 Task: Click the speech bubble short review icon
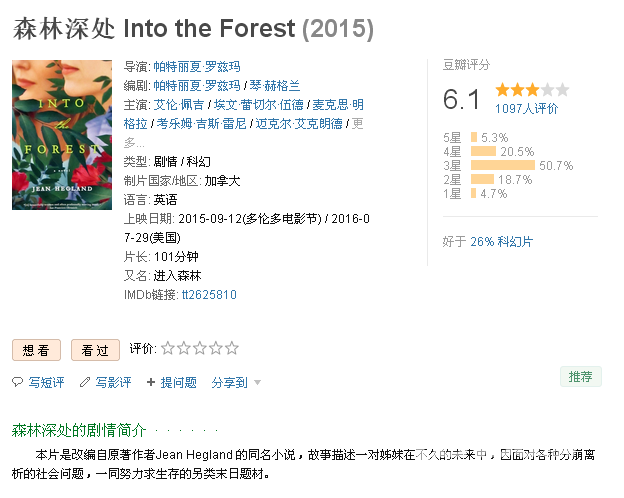pyautogui.click(x=17, y=382)
